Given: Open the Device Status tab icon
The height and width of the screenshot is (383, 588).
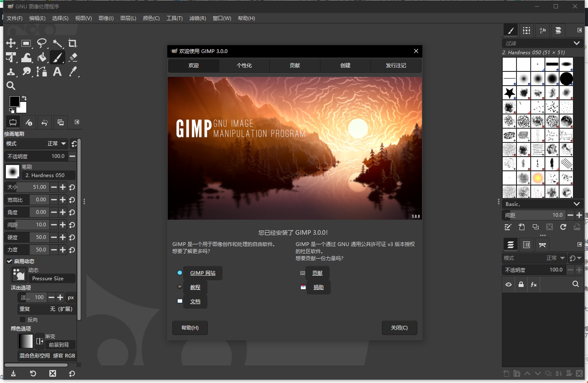Looking at the screenshot, I should 28,122.
